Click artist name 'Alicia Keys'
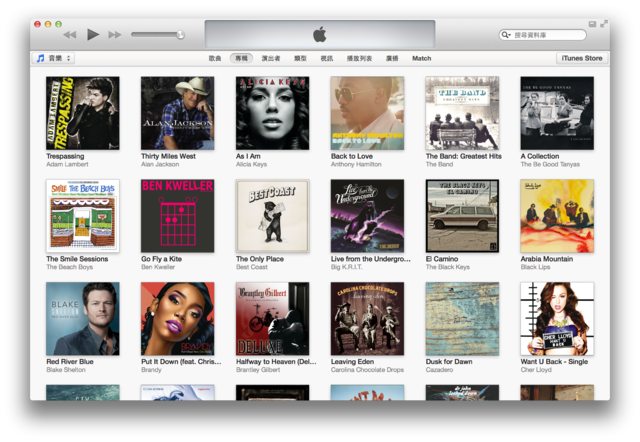640x442 pixels. tap(251, 164)
